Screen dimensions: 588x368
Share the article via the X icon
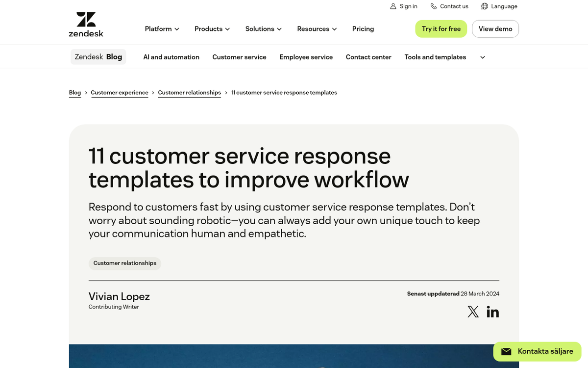click(x=473, y=312)
